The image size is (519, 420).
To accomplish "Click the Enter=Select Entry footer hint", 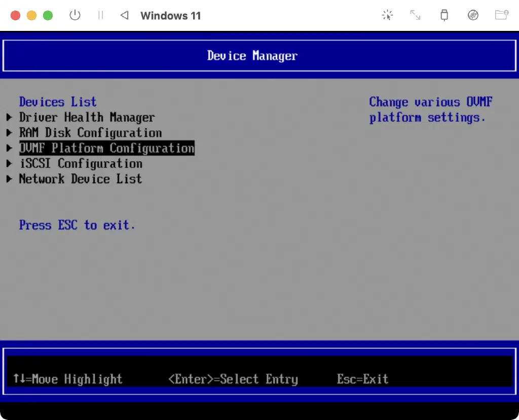I will pyautogui.click(x=233, y=379).
